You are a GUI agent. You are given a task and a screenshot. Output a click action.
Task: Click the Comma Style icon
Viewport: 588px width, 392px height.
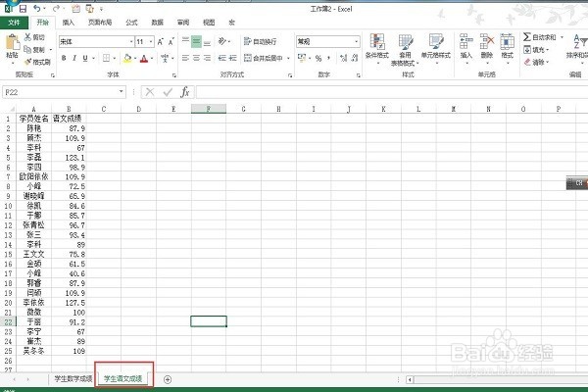click(x=328, y=58)
